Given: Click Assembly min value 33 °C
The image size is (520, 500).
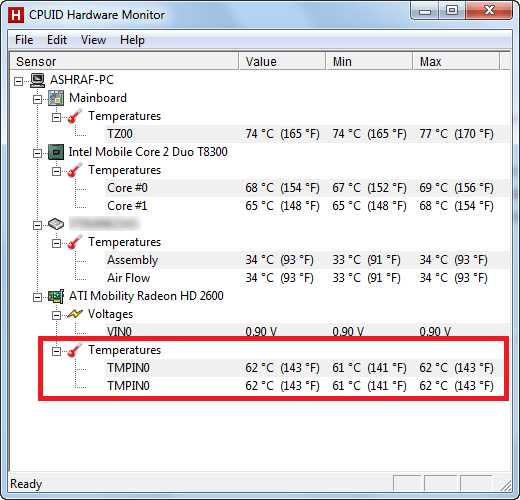Looking at the screenshot, I should pyautogui.click(x=366, y=260).
